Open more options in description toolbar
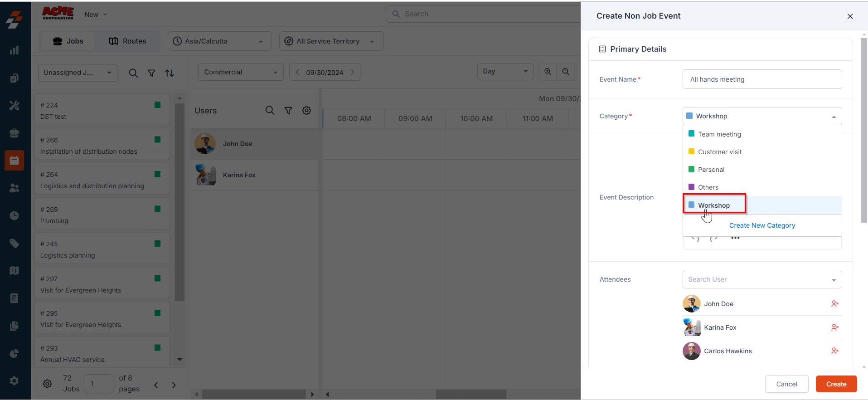The height and width of the screenshot is (400, 868). click(x=735, y=238)
